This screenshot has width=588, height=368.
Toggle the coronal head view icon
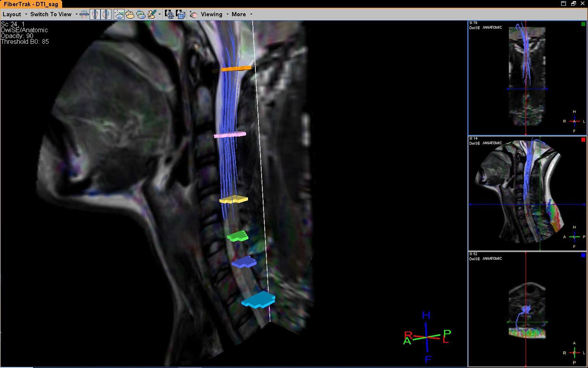click(95, 14)
